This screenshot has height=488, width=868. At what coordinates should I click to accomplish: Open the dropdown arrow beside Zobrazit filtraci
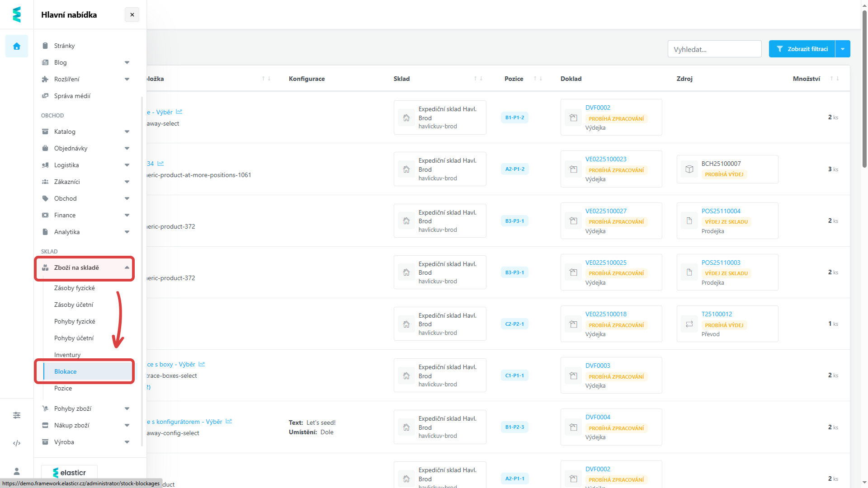(x=843, y=49)
